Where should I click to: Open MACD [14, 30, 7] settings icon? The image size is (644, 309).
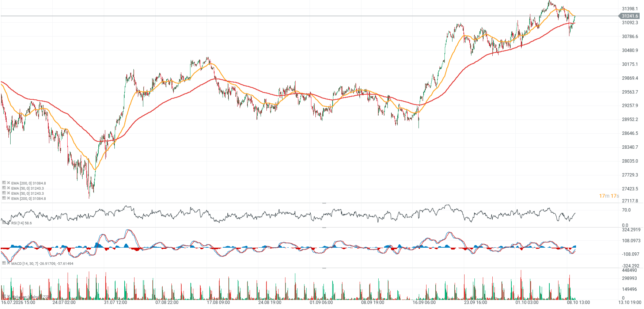(4, 263)
